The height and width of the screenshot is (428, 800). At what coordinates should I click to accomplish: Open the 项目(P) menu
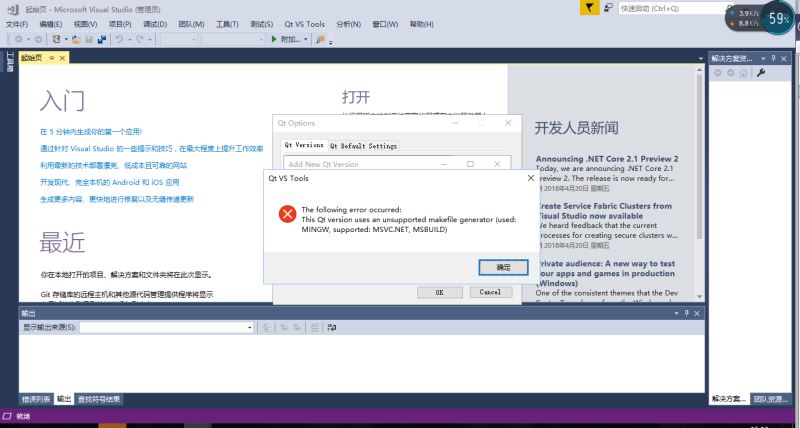pos(120,24)
